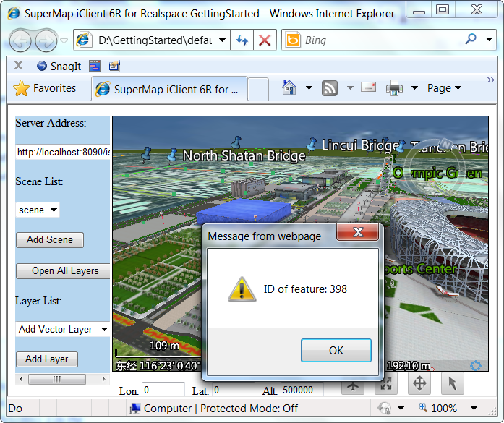Click SnagIt toolbar button

pos(59,66)
